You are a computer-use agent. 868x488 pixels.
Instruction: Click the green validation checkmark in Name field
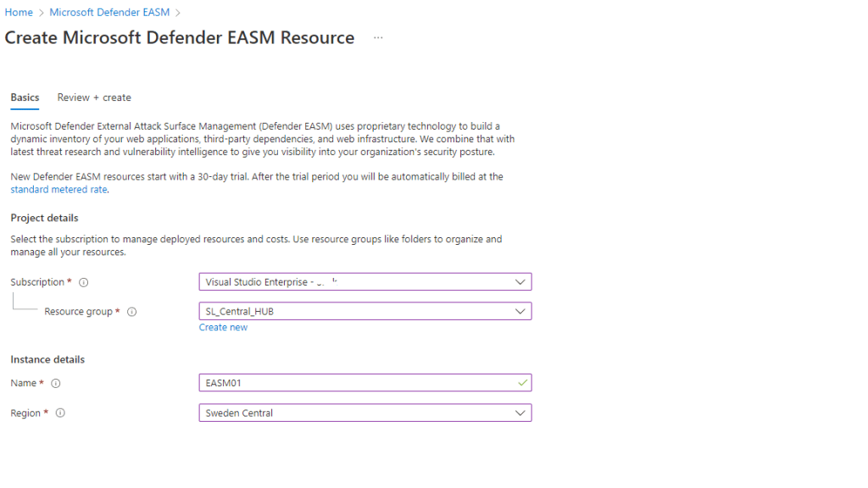click(522, 383)
